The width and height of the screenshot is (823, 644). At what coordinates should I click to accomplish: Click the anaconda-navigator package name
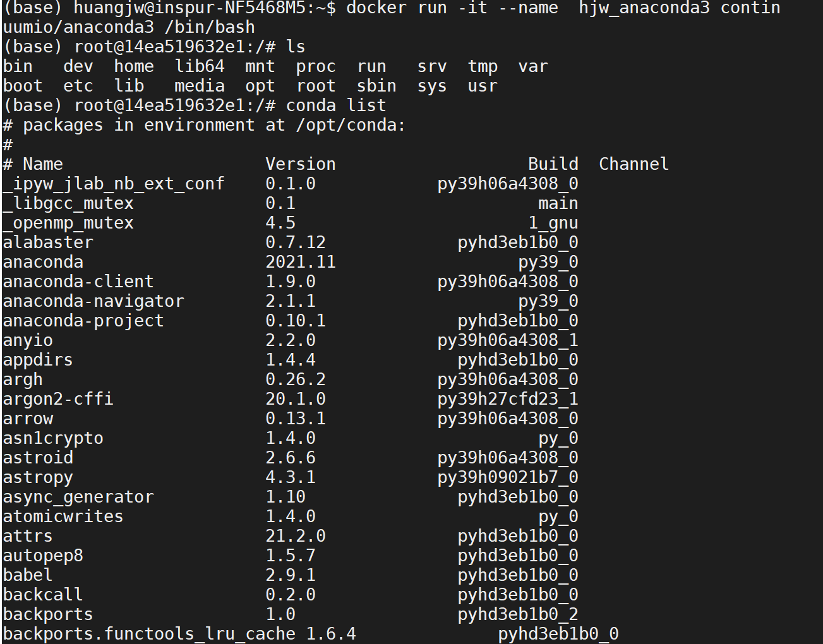coord(93,301)
